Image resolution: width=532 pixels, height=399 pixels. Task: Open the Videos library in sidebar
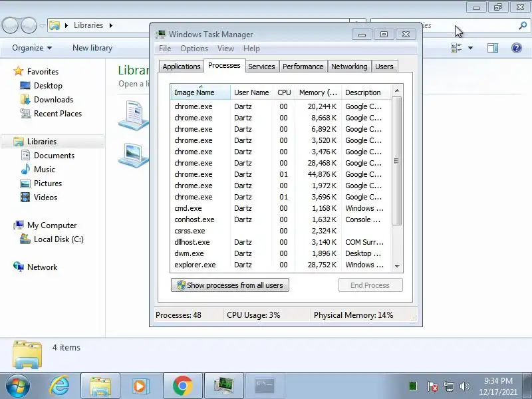(39, 197)
